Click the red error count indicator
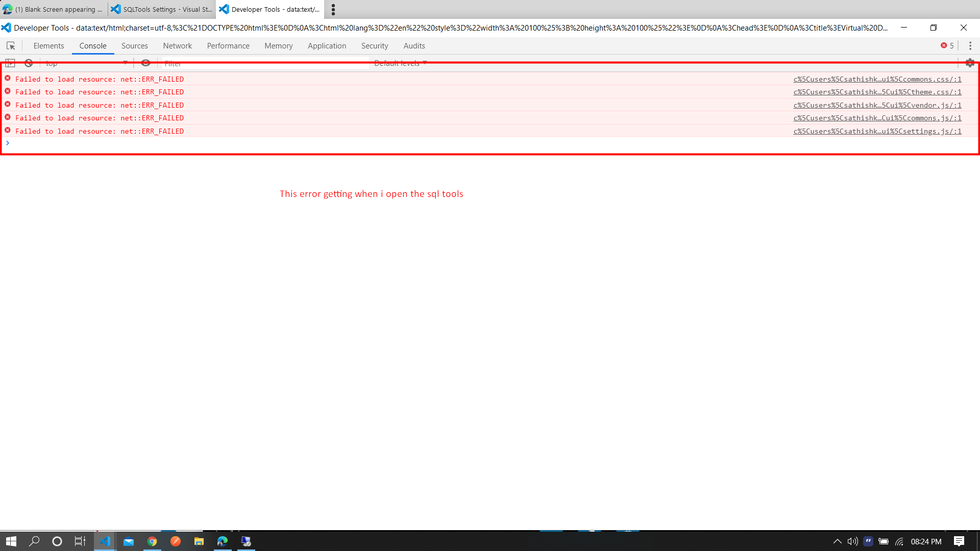 [947, 46]
